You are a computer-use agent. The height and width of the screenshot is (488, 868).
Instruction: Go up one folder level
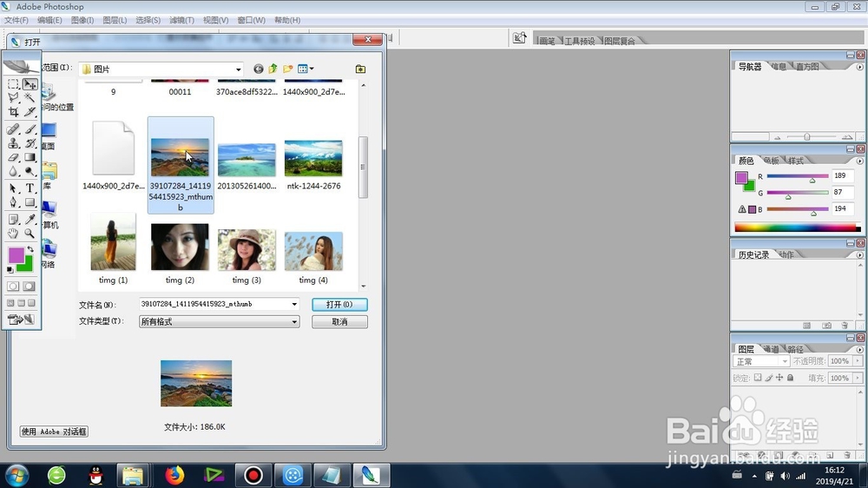pos(273,69)
